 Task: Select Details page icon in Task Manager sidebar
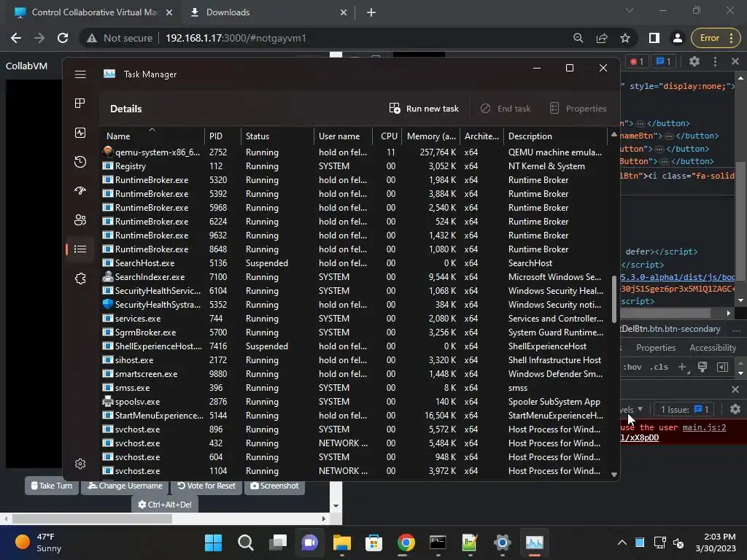point(80,249)
